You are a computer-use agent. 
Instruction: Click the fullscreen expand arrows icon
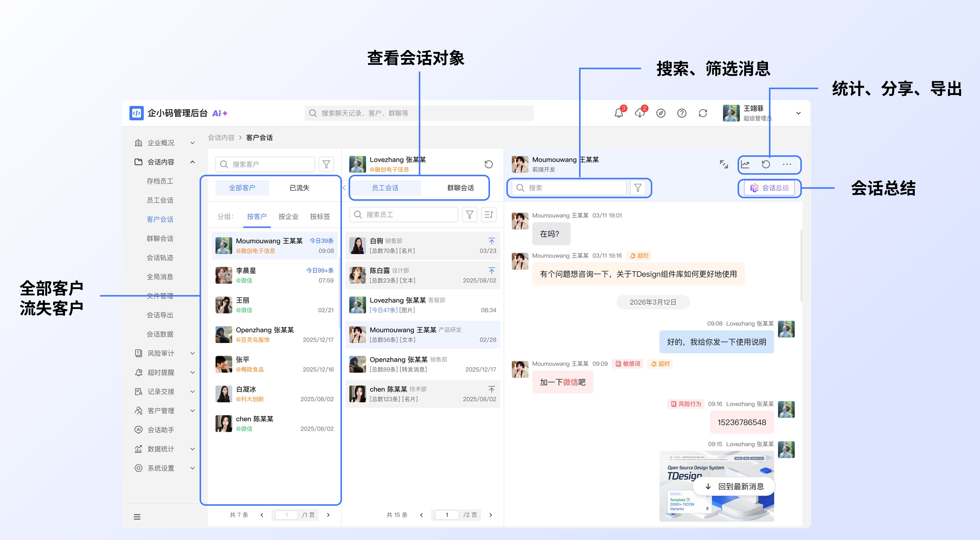pos(724,164)
